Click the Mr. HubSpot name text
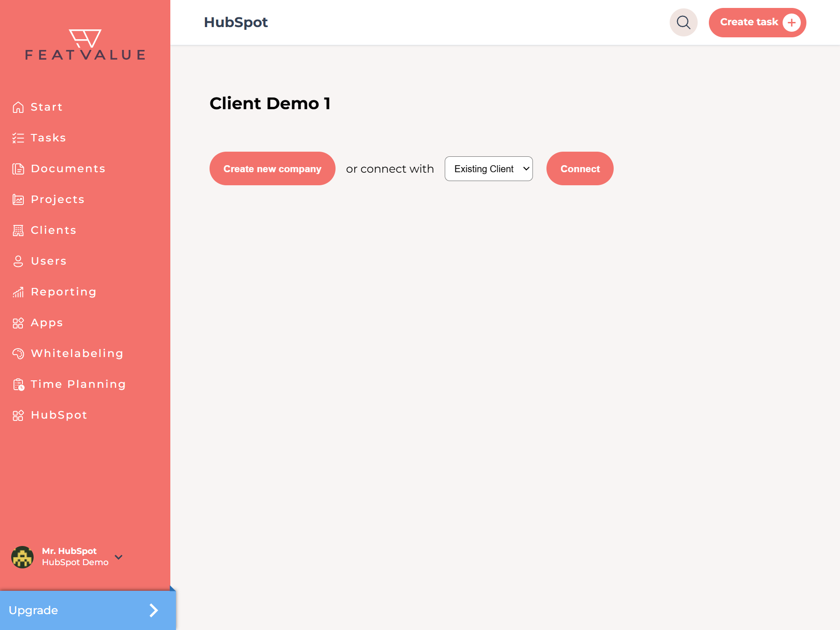This screenshot has height=630, width=840. tap(69, 551)
